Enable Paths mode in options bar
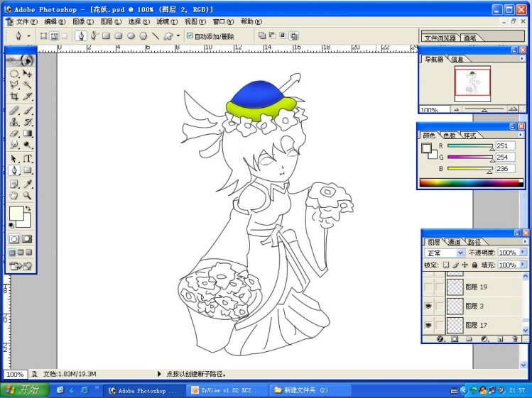This screenshot has width=532, height=398. (53, 36)
